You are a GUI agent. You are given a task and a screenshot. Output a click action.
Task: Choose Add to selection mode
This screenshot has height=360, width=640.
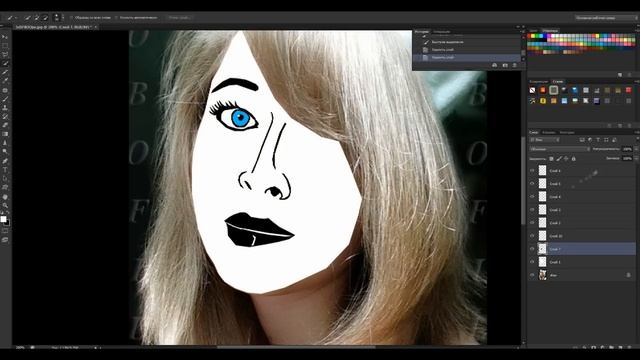pyautogui.click(x=36, y=18)
